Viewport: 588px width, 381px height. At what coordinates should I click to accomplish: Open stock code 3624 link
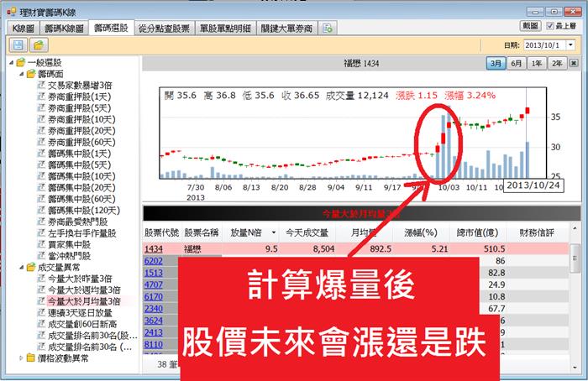[154, 321]
